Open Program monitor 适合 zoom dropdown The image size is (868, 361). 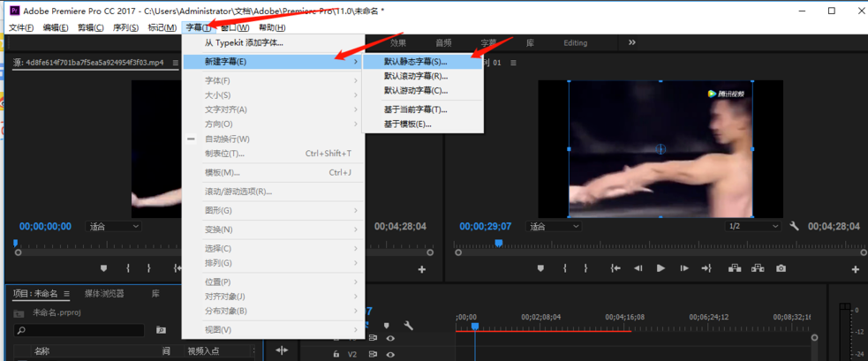(x=554, y=226)
